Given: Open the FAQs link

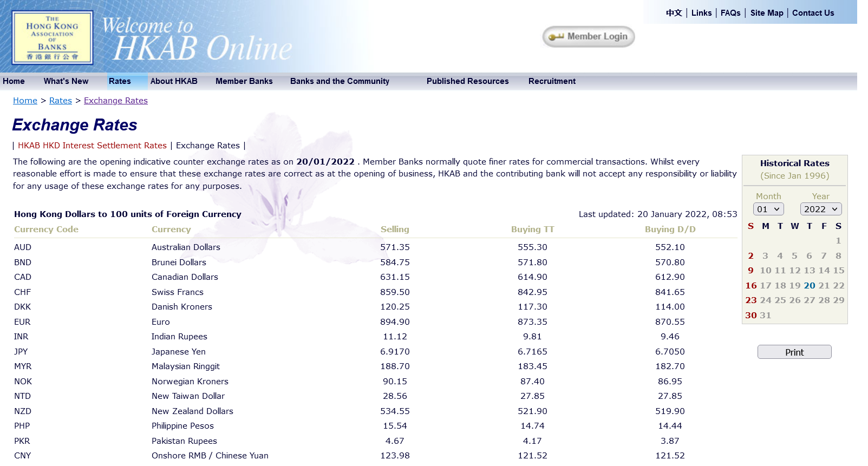Looking at the screenshot, I should point(730,13).
